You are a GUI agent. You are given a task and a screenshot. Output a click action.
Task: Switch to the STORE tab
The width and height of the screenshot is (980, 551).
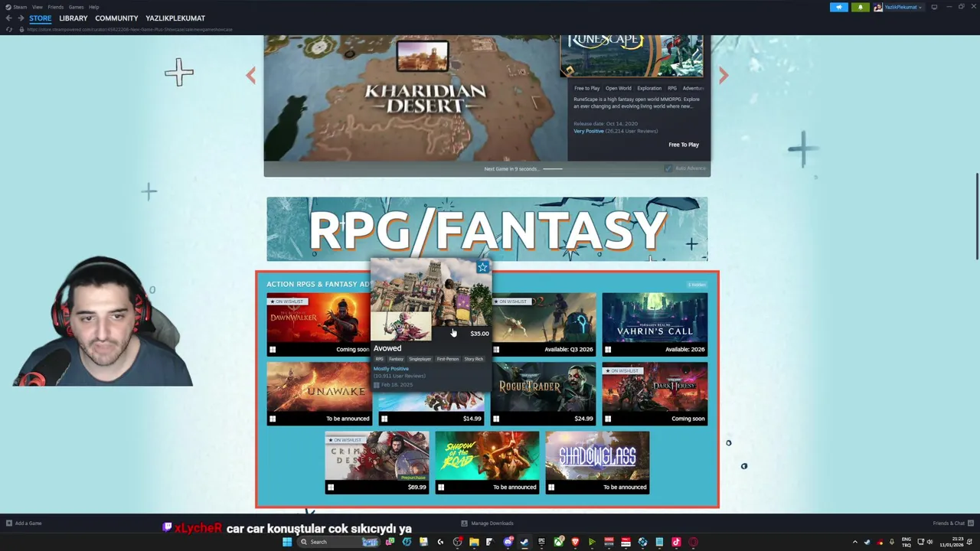[41, 18]
